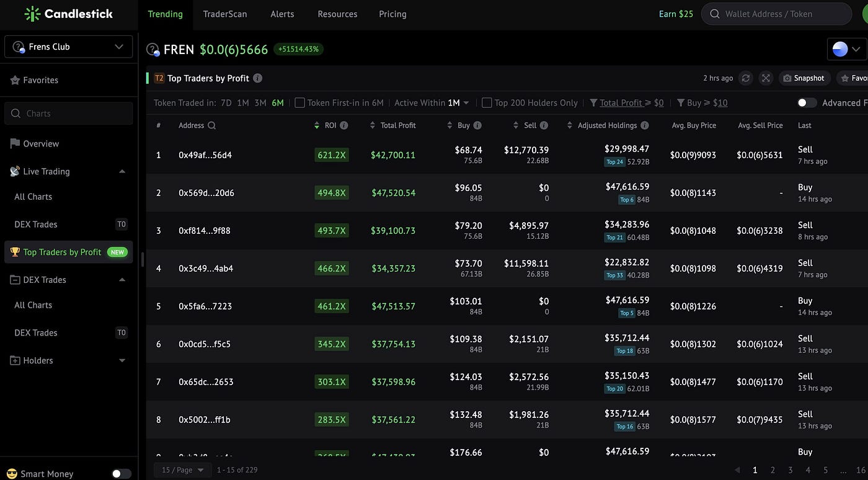Check the Token First-in in 6M checkbox
The height and width of the screenshot is (480, 868).
click(299, 103)
